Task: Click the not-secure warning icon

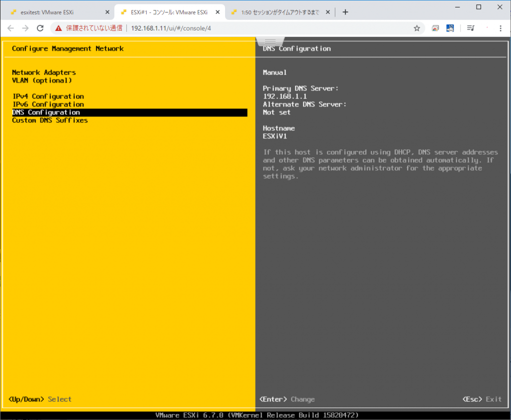Action: (59, 28)
